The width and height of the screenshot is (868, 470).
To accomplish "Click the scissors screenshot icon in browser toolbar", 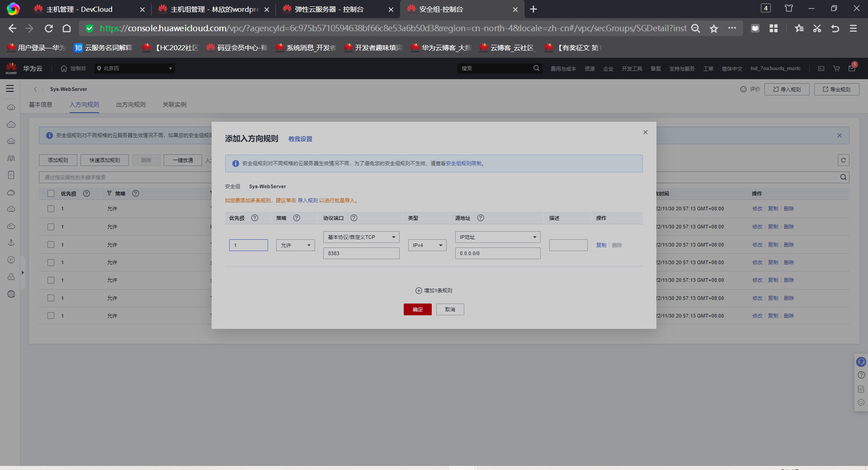I will coord(817,28).
